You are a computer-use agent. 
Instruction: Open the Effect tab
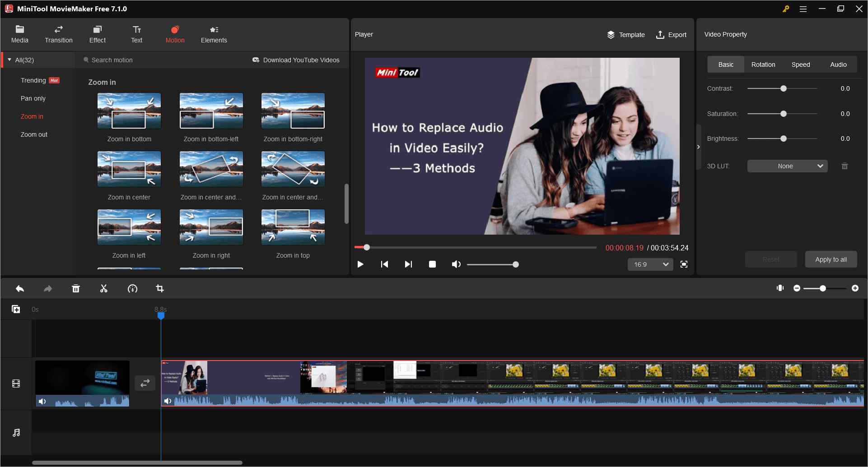coord(98,34)
